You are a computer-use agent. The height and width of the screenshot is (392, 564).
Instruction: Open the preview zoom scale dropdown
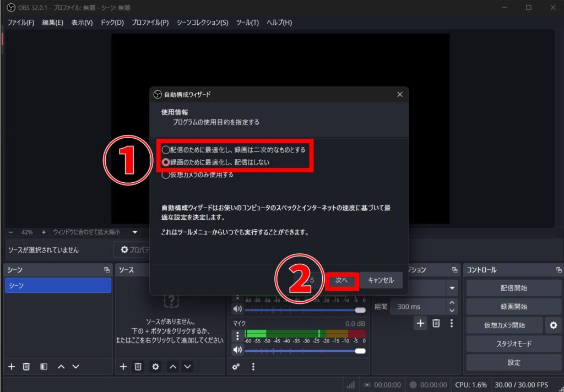click(x=134, y=232)
